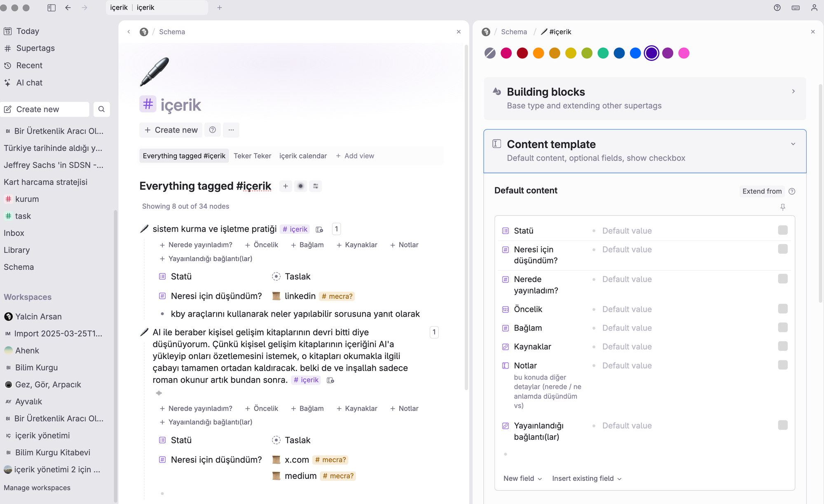This screenshot has width=824, height=504.
Task: Switch to the Teker Teker view tab
Action: point(252,156)
